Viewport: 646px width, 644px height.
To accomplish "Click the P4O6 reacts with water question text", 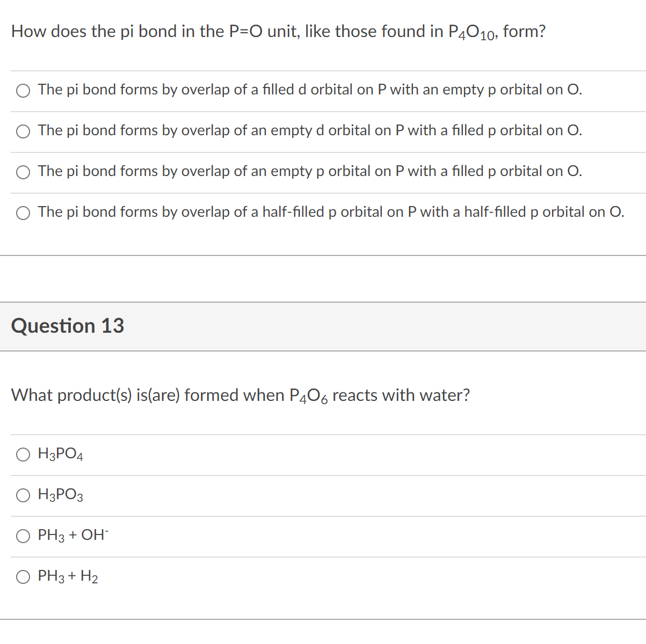I will 240,396.
